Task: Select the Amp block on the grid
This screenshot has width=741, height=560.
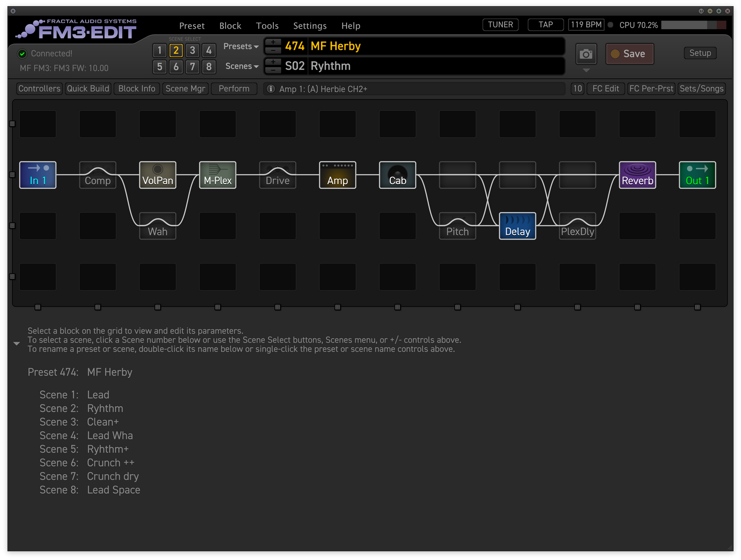Action: (337, 175)
